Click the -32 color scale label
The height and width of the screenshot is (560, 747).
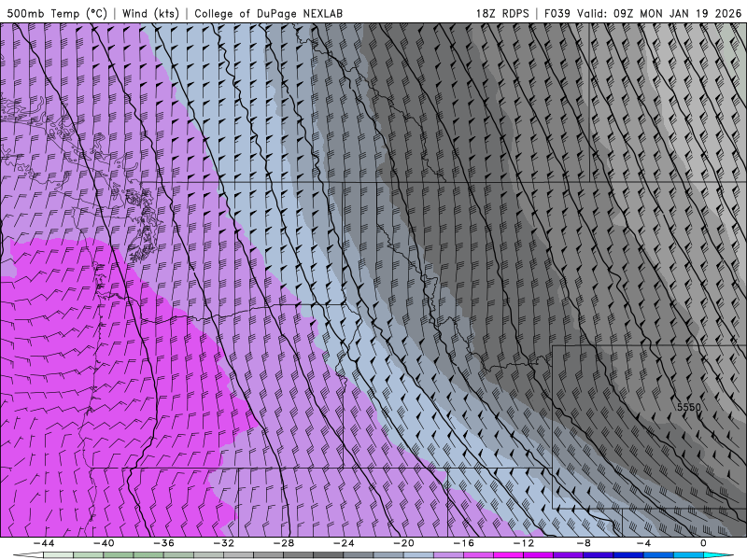coord(223,543)
